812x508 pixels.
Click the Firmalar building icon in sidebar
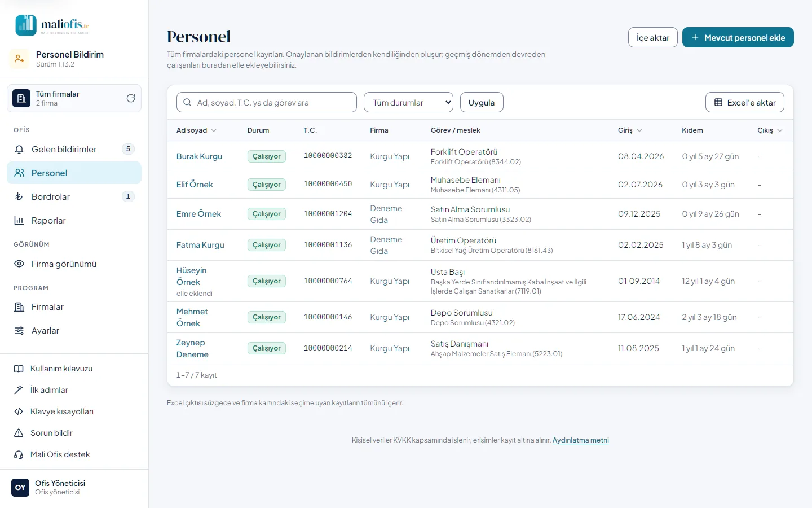click(x=19, y=307)
